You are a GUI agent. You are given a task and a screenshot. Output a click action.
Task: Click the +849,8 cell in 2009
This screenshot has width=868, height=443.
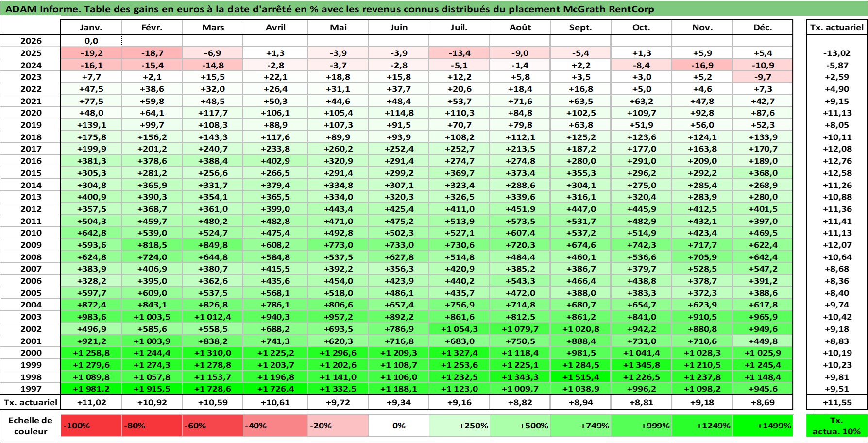pos(213,245)
